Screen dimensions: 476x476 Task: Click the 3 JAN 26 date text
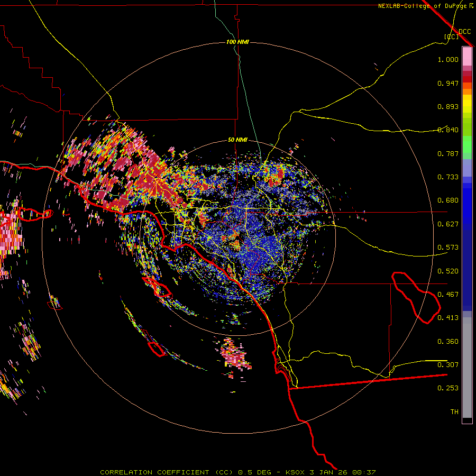[x=328, y=472]
